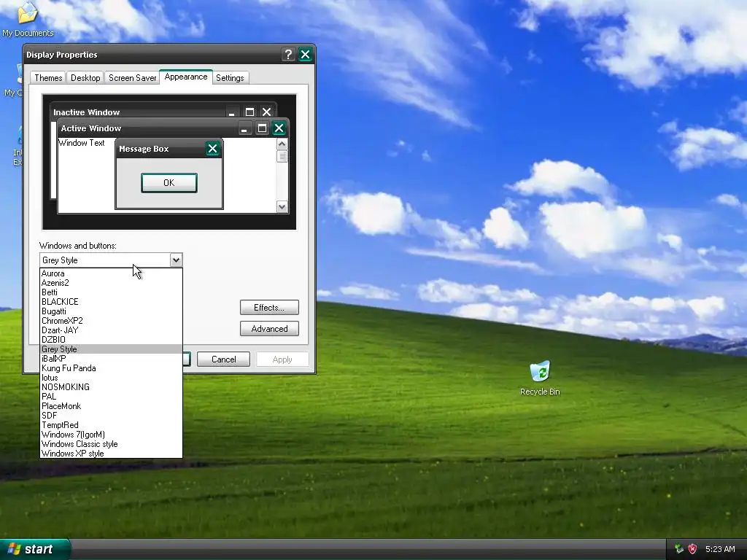
Task: Choose DZBIO from the list
Action: [111, 340]
